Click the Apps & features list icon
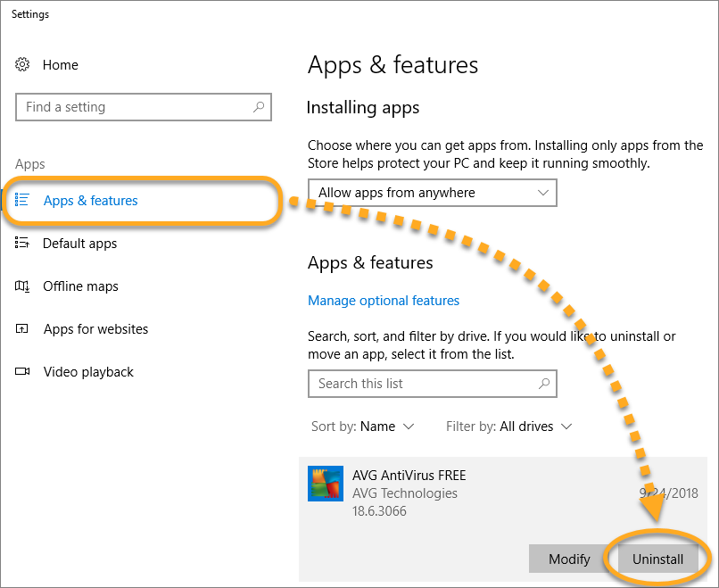The width and height of the screenshot is (719, 588). (22, 200)
